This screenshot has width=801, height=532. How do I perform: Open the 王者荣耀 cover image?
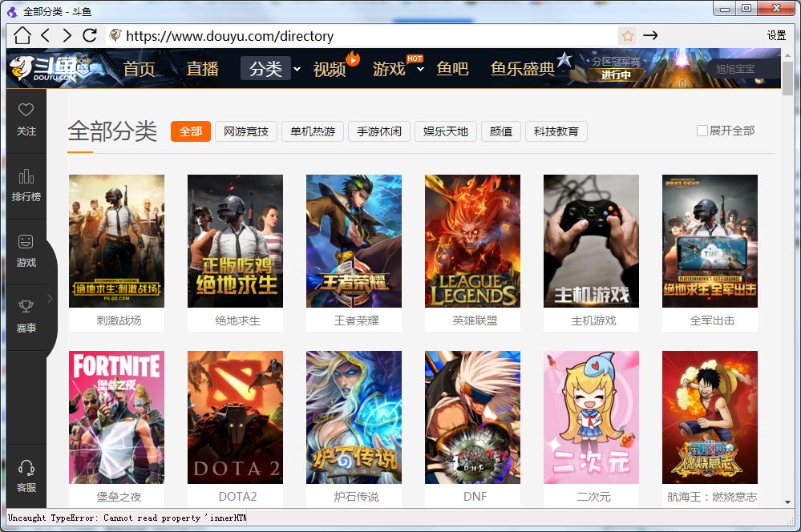pyautogui.click(x=354, y=241)
